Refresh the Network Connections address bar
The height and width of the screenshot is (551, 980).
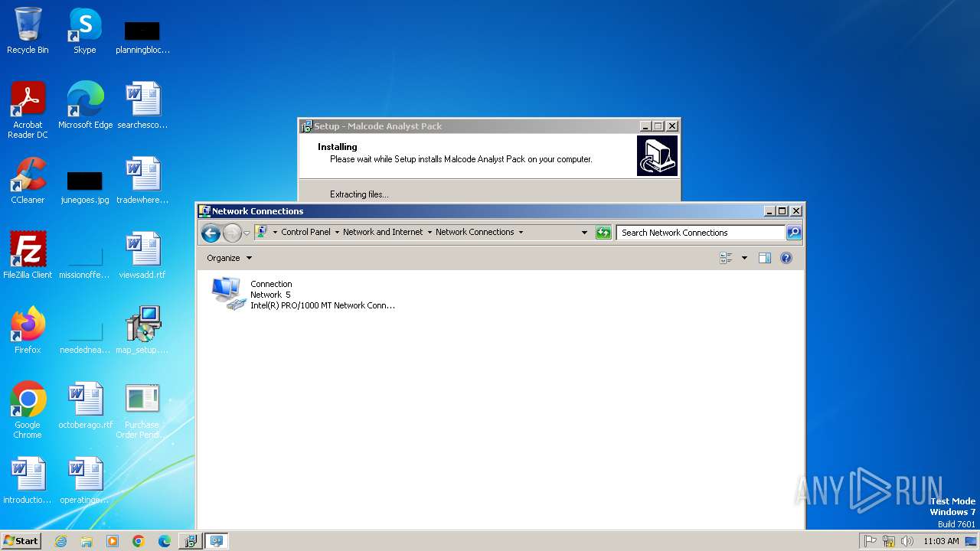(603, 233)
